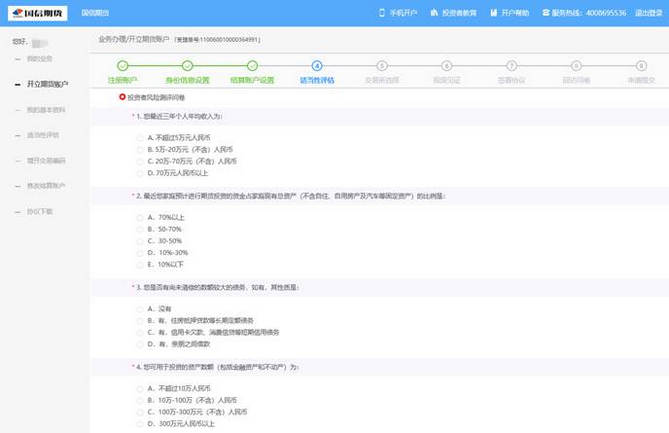The width and height of the screenshot is (669, 433).
Task: Click the 结算账户设置 step checkmark icon
Action: [252, 66]
